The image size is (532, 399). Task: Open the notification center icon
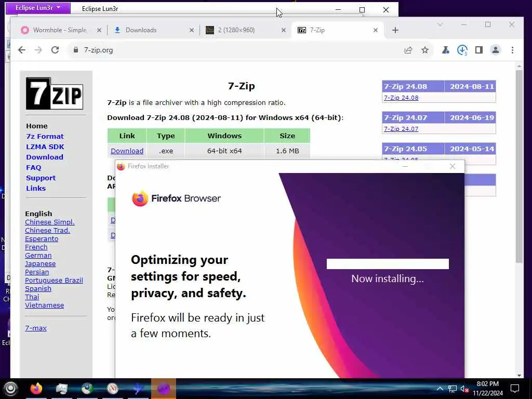point(515,389)
